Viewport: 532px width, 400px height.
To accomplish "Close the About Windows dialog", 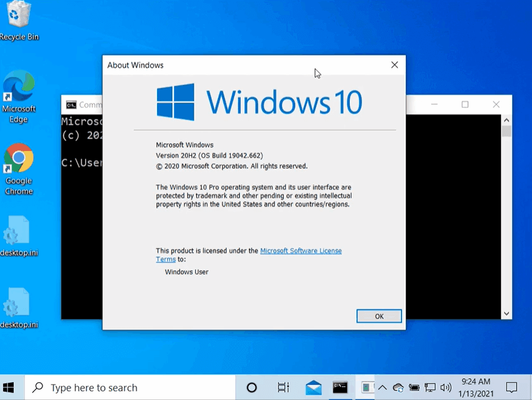I will (394, 65).
